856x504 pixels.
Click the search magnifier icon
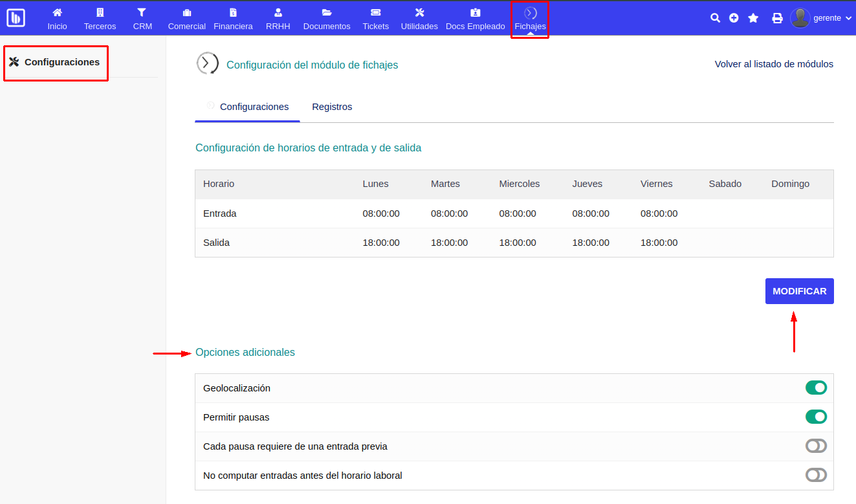715,18
